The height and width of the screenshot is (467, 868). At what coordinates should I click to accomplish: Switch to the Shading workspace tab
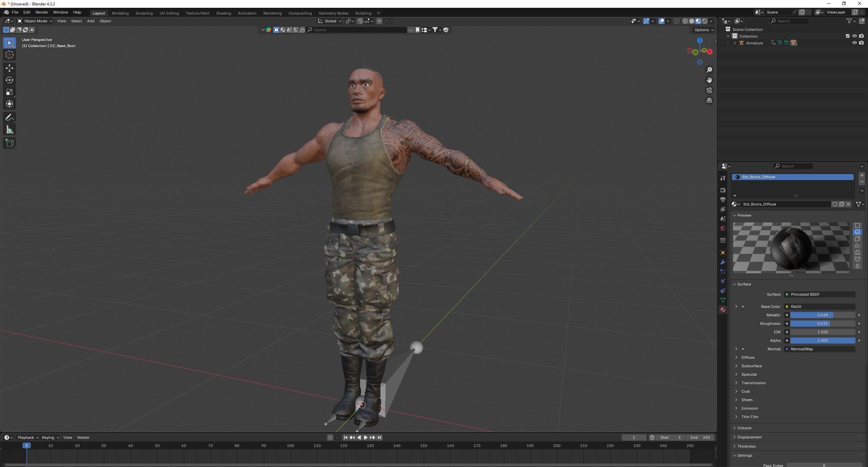tap(223, 13)
